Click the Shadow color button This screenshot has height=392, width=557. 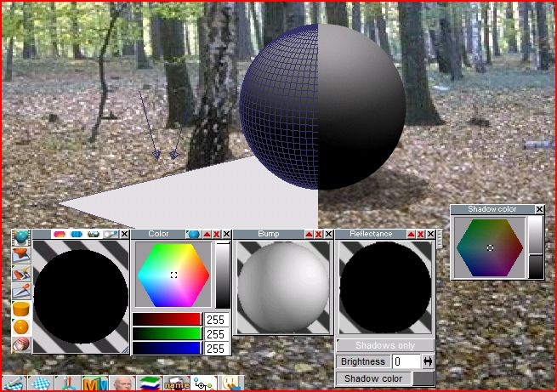[x=373, y=378]
